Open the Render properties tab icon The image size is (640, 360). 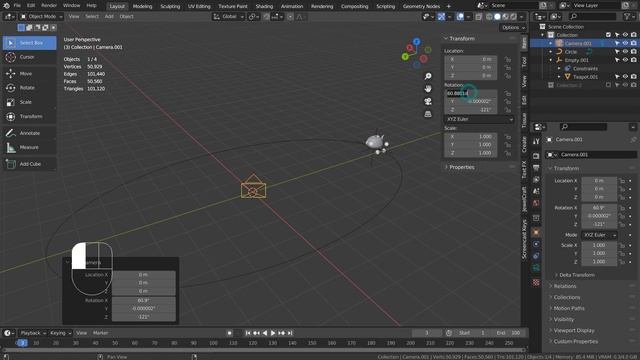[536, 156]
